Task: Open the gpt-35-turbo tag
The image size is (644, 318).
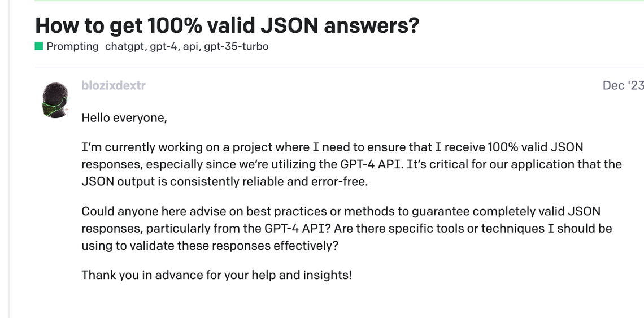Action: point(236,46)
